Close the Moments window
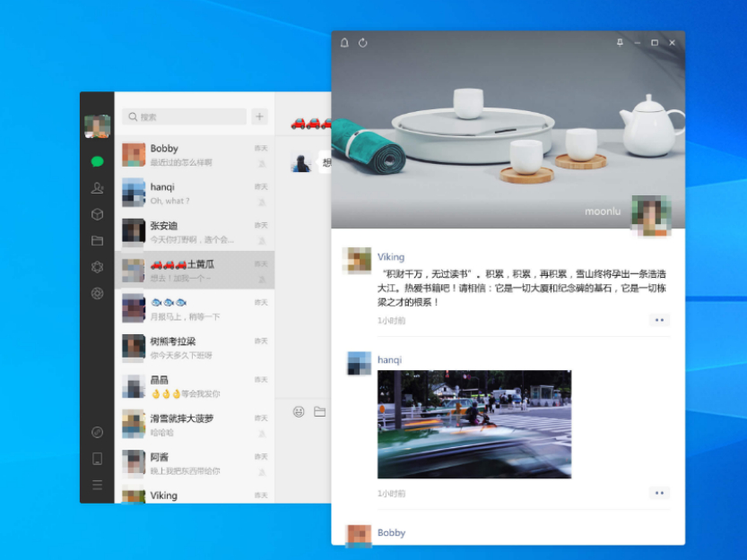747x560 pixels. click(x=673, y=43)
